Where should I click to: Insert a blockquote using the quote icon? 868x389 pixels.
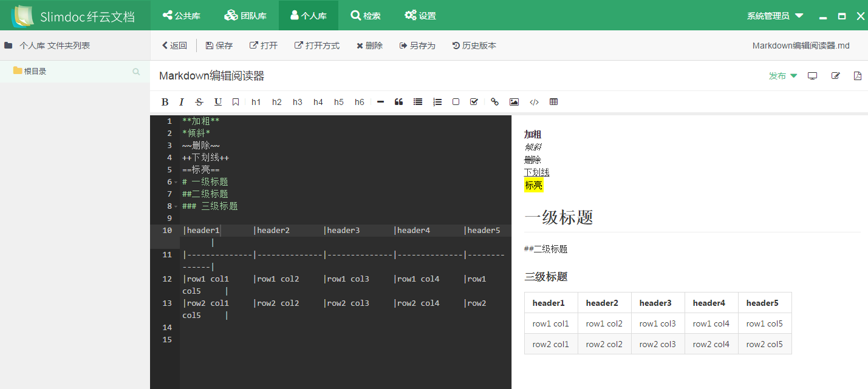click(x=398, y=102)
